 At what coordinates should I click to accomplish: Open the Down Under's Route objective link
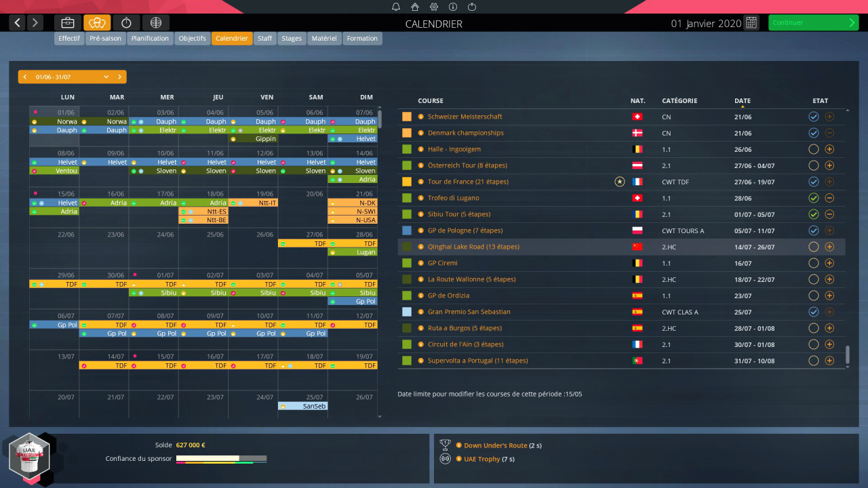(x=495, y=445)
